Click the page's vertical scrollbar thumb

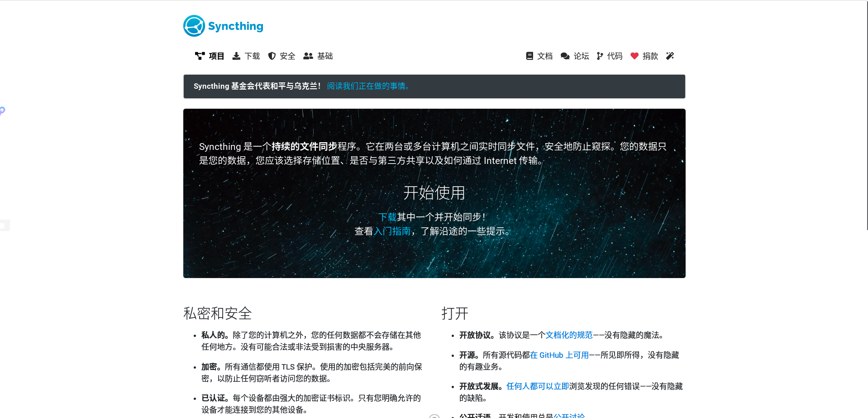tap(866, 115)
